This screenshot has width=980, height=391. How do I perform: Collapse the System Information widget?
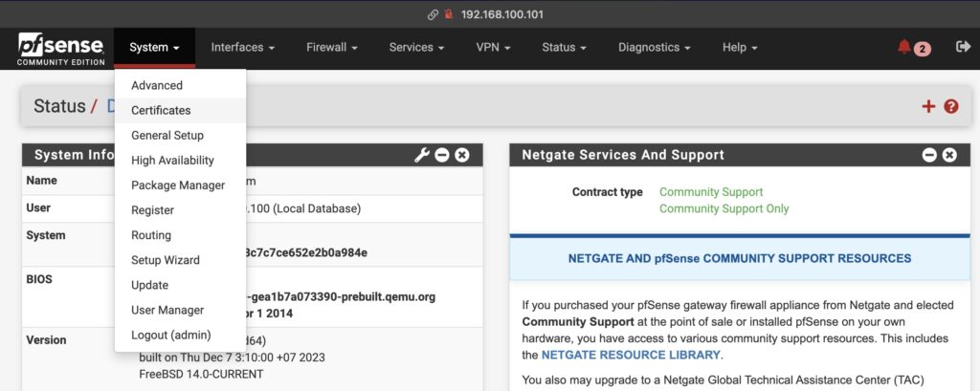[x=442, y=155]
